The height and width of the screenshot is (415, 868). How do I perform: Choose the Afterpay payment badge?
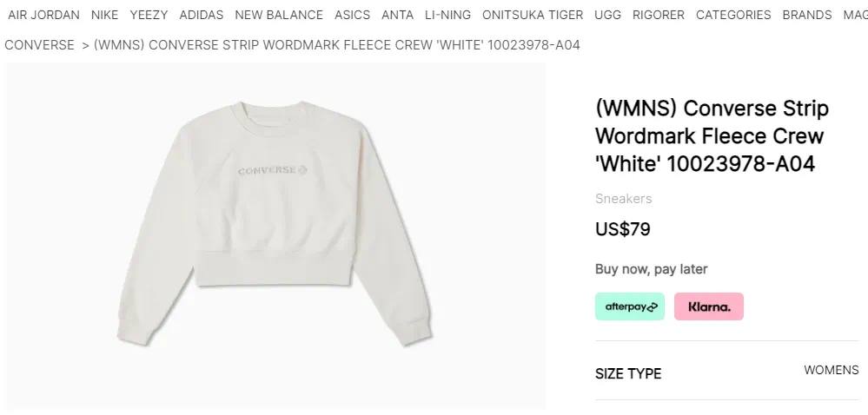tap(630, 306)
